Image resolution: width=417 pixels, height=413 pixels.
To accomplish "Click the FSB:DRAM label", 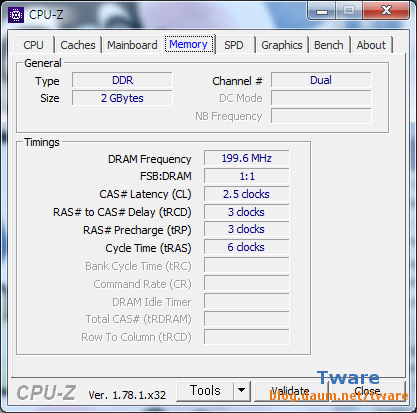I will pyautogui.click(x=166, y=176).
